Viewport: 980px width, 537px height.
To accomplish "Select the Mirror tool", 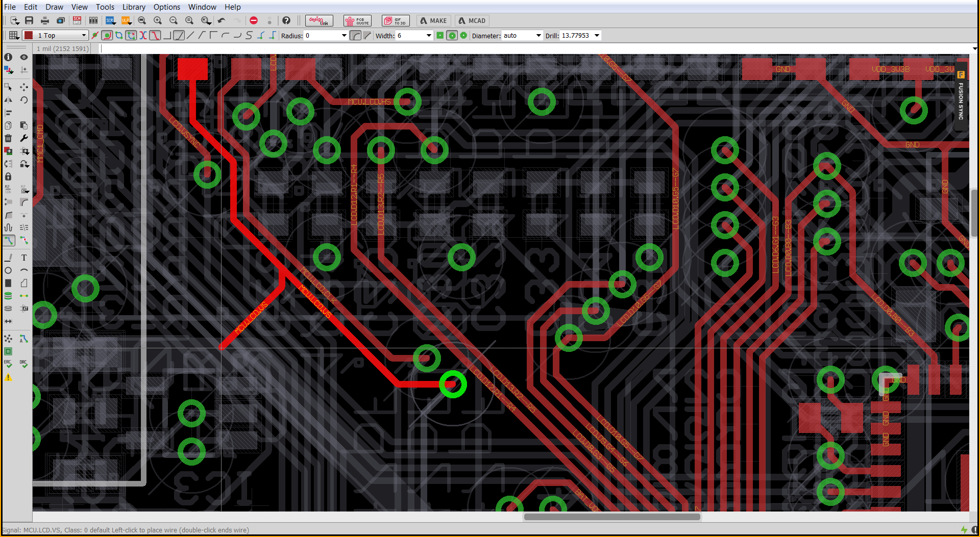I will coord(8,100).
